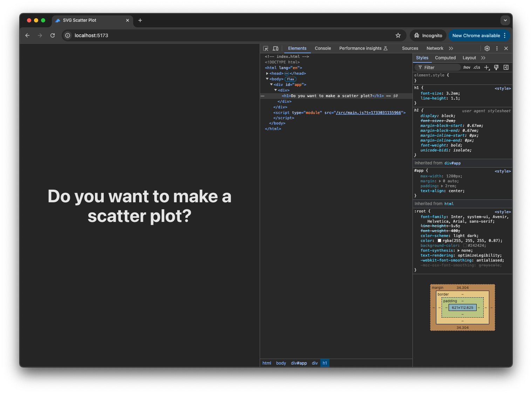This screenshot has width=532, height=393.
Task: Open the Sources panel
Action: 410,48
